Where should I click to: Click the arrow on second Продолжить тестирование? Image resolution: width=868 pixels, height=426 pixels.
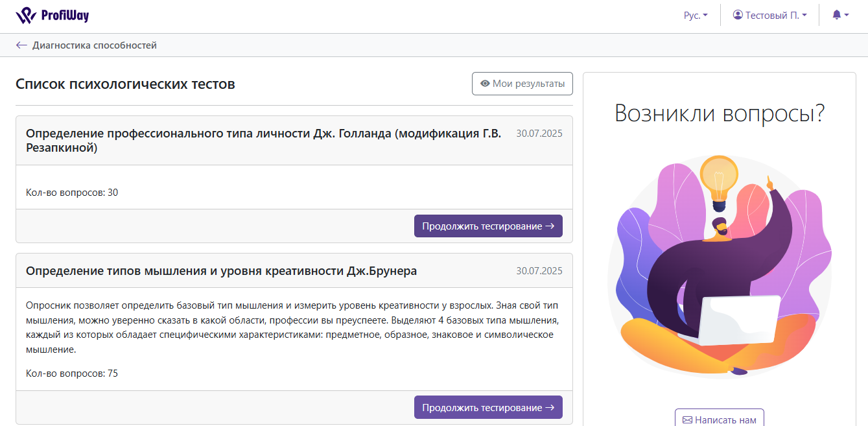click(x=550, y=408)
